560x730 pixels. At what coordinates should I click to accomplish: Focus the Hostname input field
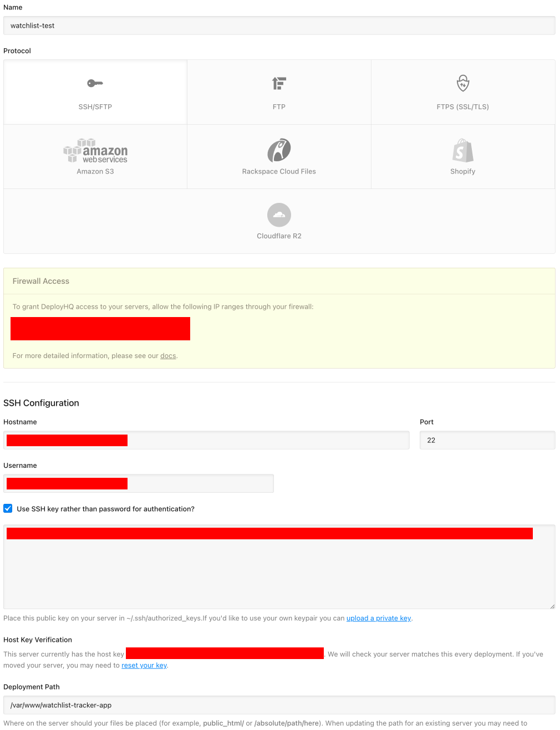pos(206,440)
